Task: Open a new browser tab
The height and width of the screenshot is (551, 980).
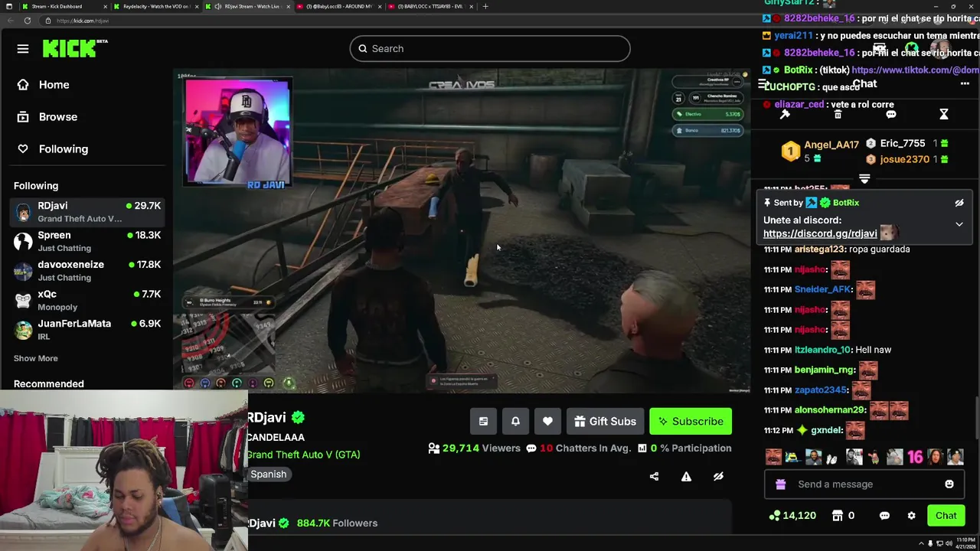Action: coord(485,6)
